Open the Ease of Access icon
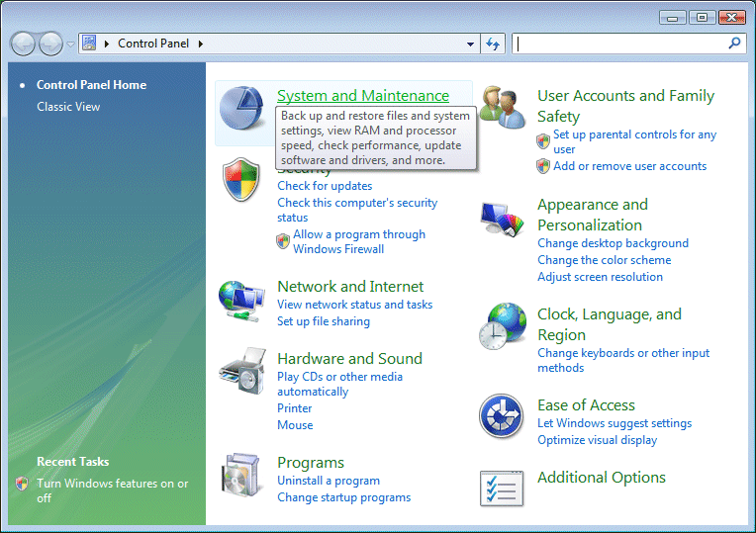 (x=503, y=416)
